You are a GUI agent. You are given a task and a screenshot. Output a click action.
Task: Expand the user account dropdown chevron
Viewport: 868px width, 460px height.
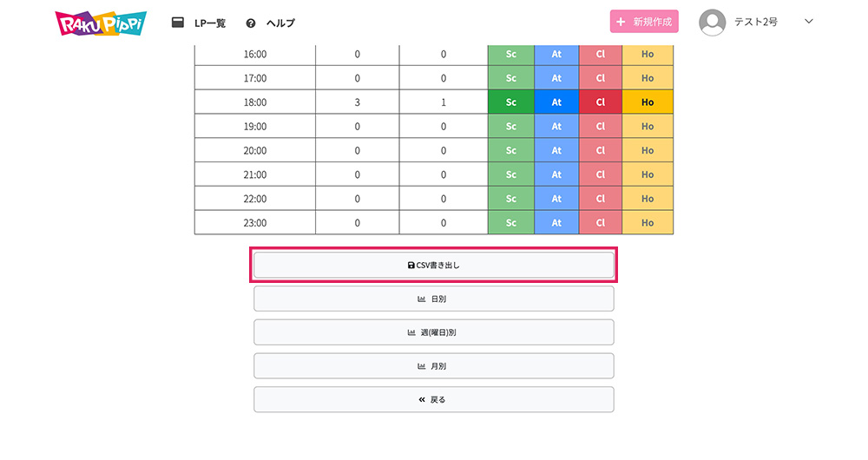(809, 22)
